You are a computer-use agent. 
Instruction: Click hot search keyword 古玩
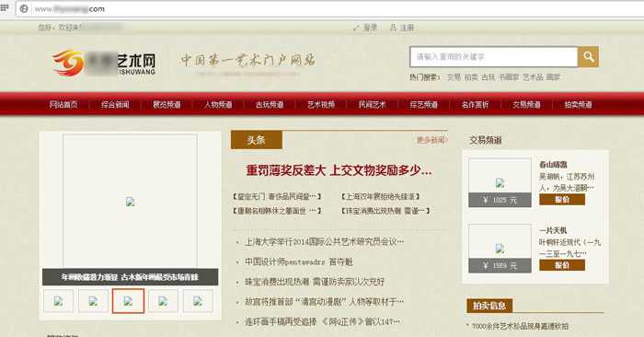point(489,76)
